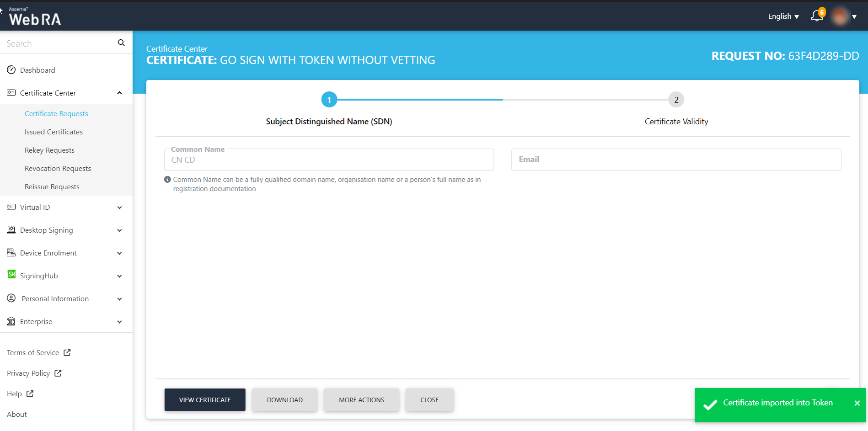This screenshot has width=868, height=431.
Task: Click the Desktop Signing icon
Action: click(x=11, y=230)
